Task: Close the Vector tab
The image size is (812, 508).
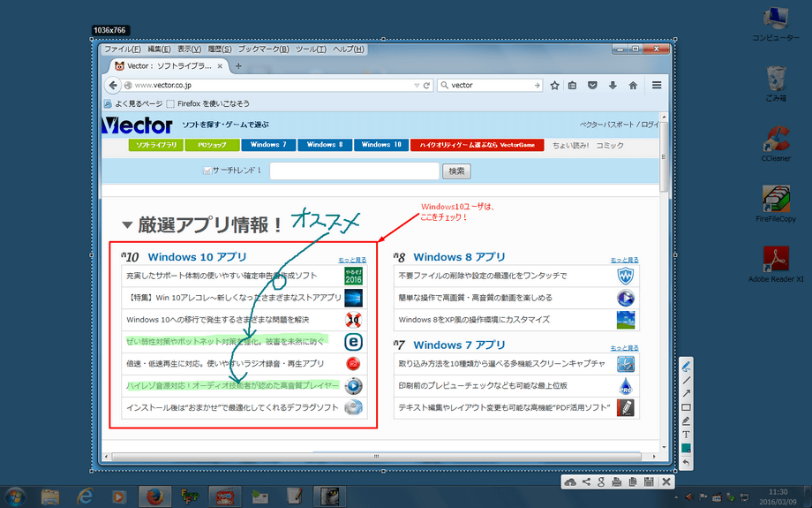Action: click(220, 66)
